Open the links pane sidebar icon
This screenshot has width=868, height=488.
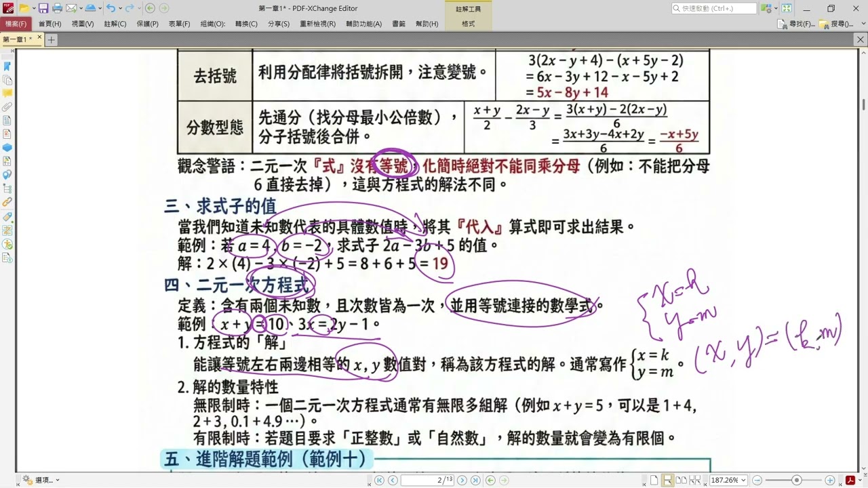tap(7, 202)
